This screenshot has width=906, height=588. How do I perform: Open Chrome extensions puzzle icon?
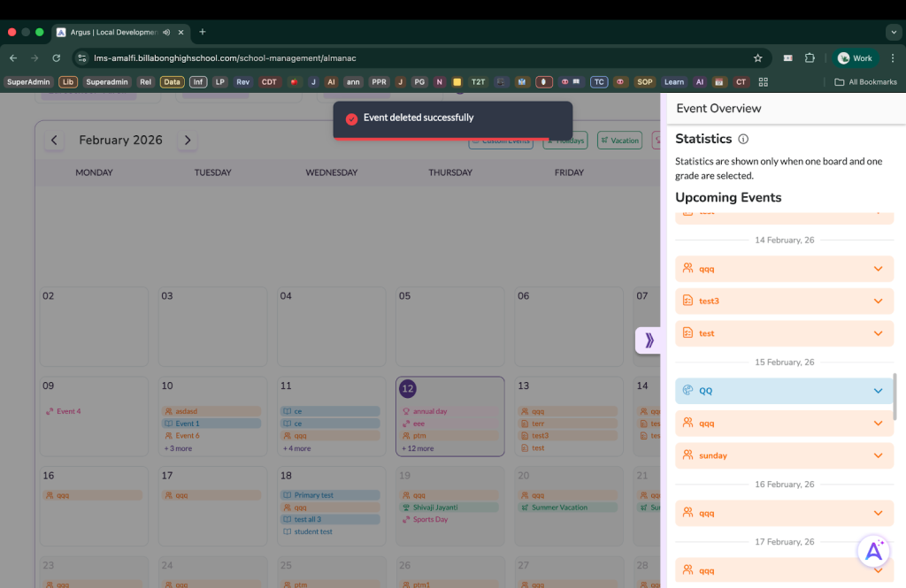tap(810, 58)
